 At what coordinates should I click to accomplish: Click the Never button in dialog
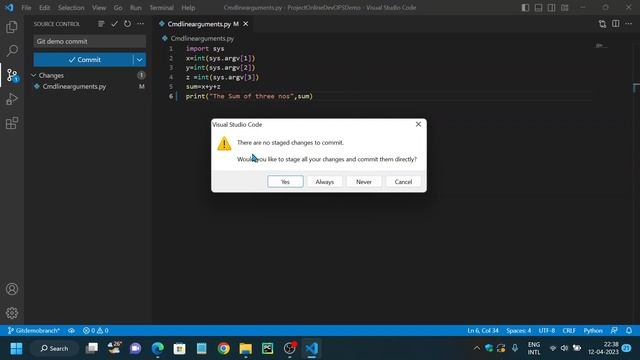tap(364, 182)
